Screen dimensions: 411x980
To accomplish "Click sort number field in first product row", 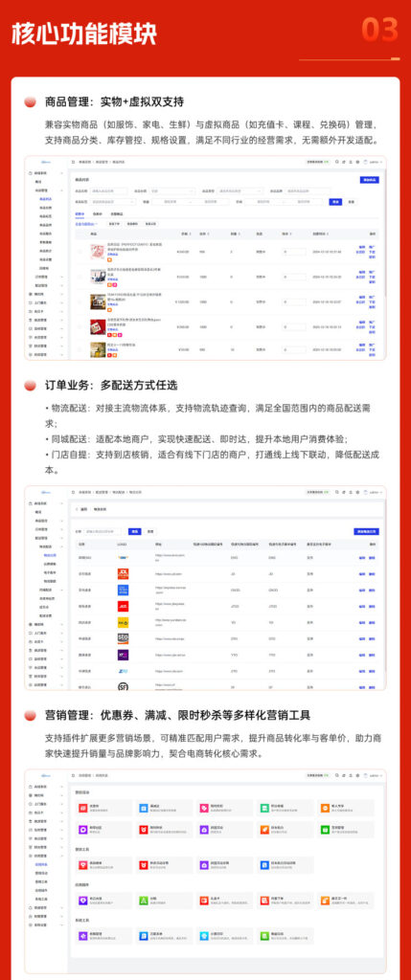I will pos(293,252).
